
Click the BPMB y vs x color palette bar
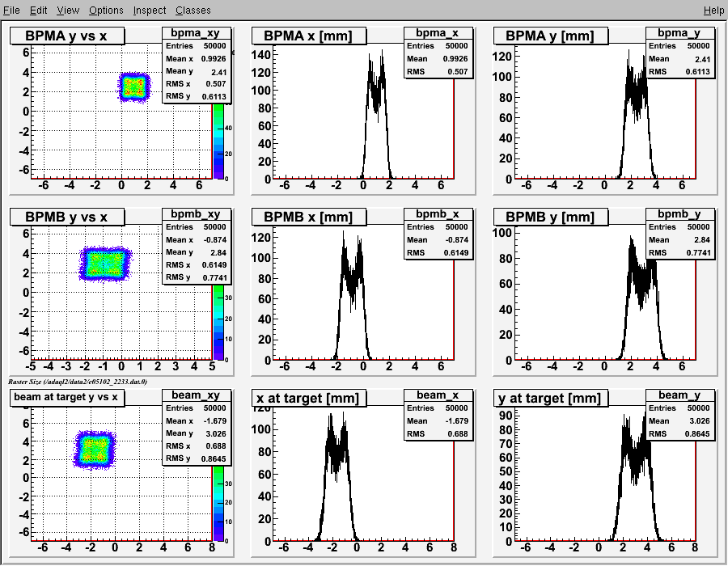tap(218, 322)
